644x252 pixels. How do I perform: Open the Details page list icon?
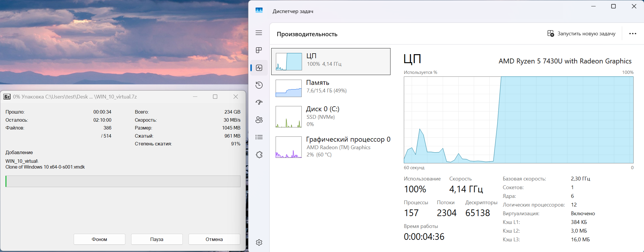[259, 137]
